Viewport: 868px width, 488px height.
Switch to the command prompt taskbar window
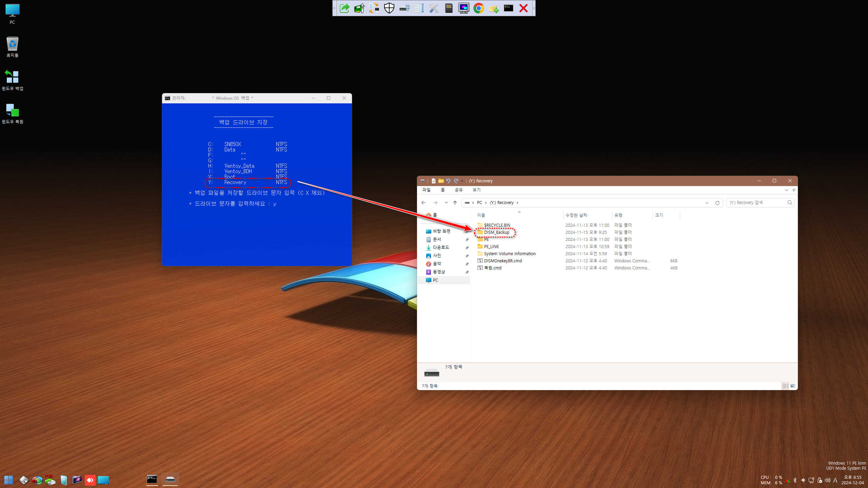(x=152, y=480)
